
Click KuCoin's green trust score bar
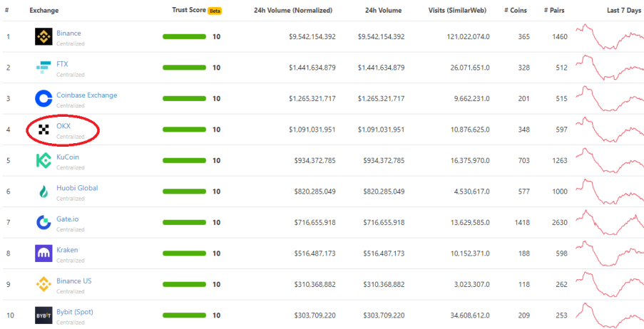(185, 160)
